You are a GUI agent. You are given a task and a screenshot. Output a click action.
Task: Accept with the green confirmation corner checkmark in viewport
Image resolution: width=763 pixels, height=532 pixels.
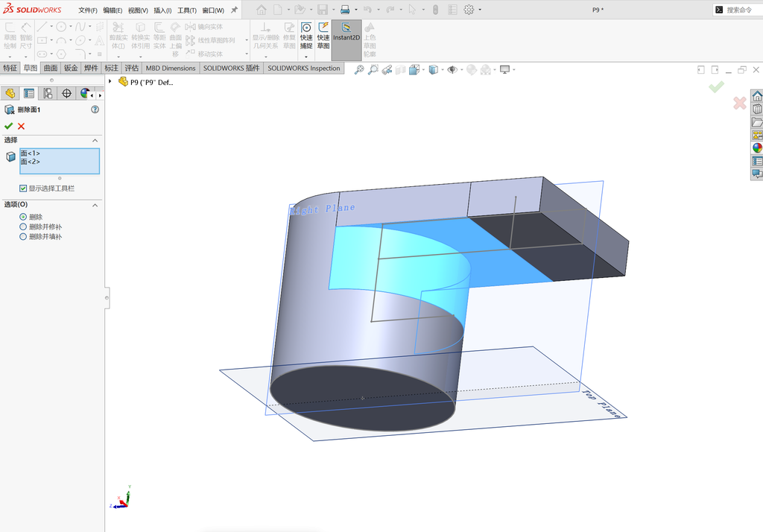[x=716, y=86]
